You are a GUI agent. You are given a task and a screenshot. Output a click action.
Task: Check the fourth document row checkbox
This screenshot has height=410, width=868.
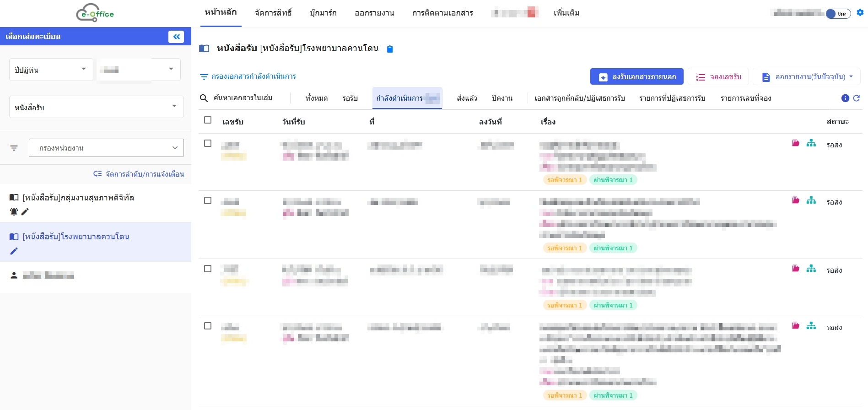[x=208, y=326]
